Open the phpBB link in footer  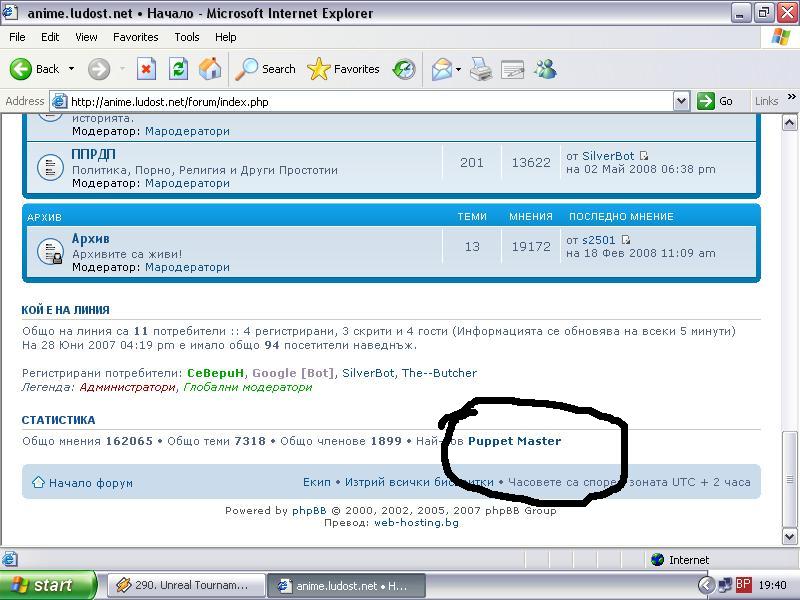pos(309,510)
